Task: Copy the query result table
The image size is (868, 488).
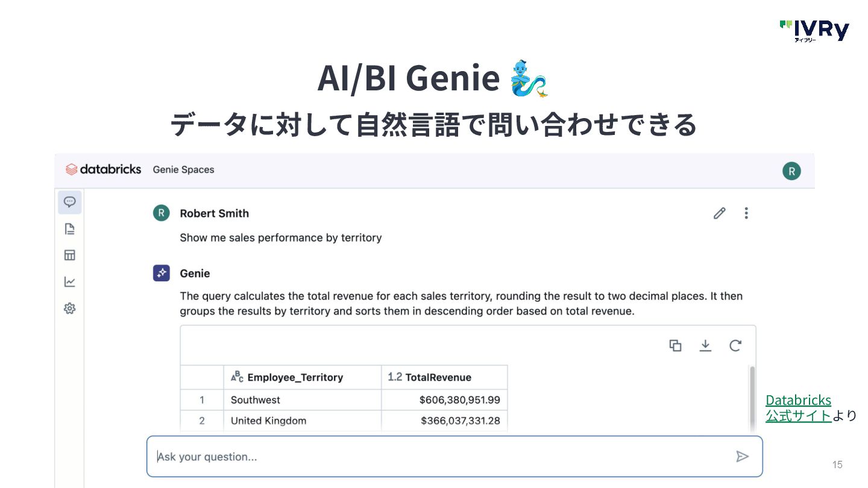Action: pyautogui.click(x=675, y=345)
